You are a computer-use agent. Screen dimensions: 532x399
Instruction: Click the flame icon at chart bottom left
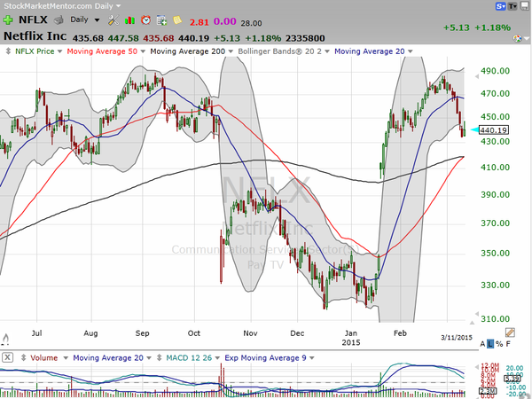5,339
